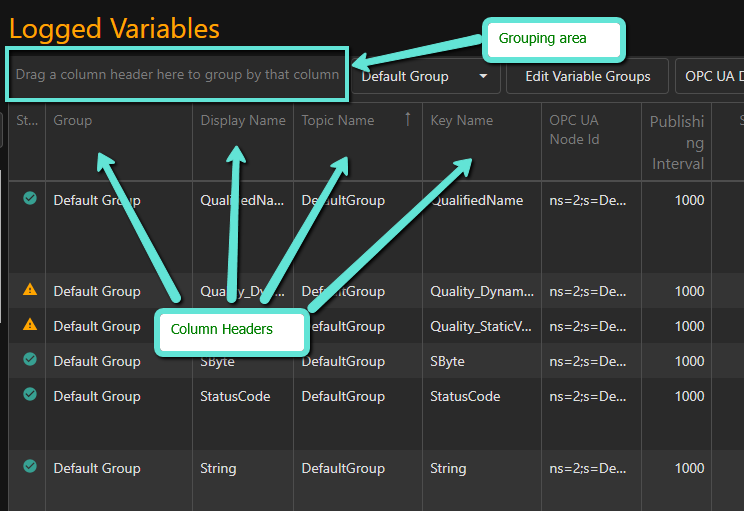Viewport: 744px width, 511px height.
Task: Click green check status icon for StatusCode row
Action: pos(30,394)
